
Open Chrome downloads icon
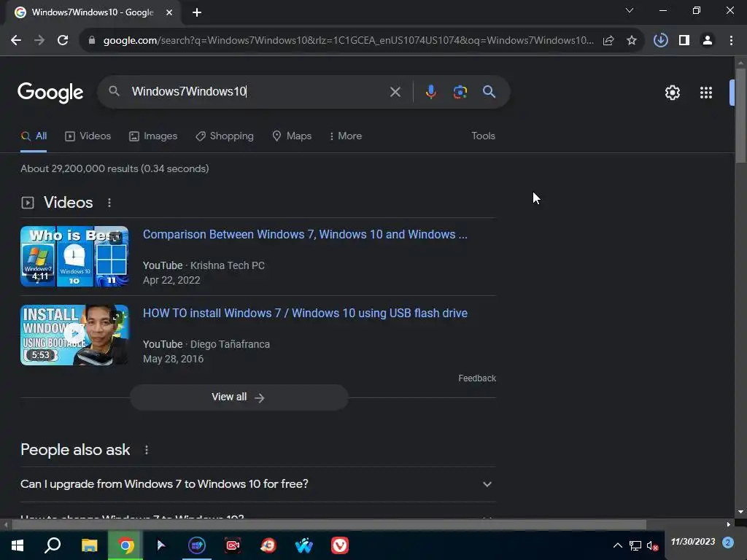click(661, 41)
